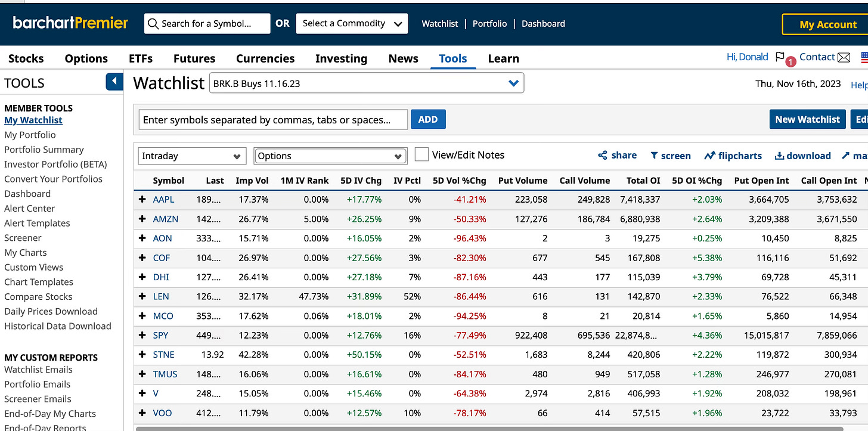This screenshot has width=868, height=431.
Task: Click the New Watchlist button
Action: click(807, 119)
